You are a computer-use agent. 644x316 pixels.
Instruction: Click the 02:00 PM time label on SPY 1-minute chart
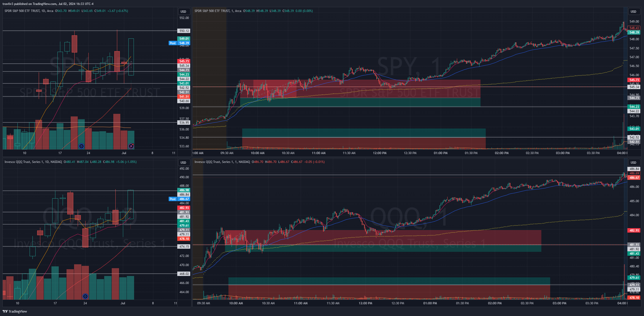click(502, 153)
